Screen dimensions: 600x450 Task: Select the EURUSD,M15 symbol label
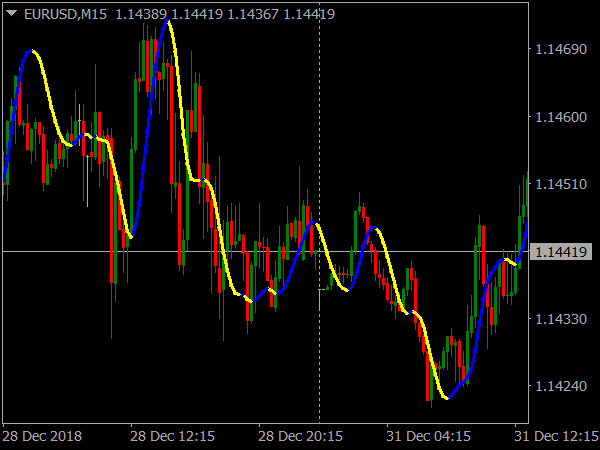(65, 15)
